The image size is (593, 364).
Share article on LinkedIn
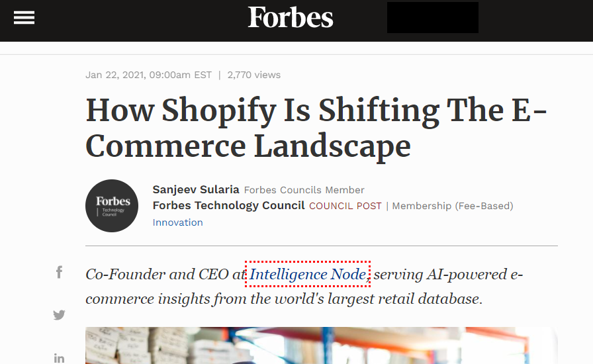click(x=59, y=358)
